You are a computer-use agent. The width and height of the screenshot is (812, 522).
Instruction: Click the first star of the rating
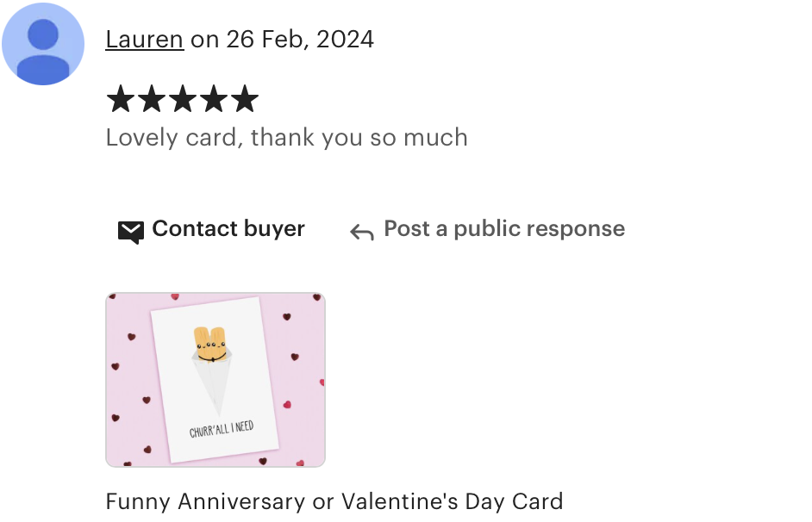point(121,99)
